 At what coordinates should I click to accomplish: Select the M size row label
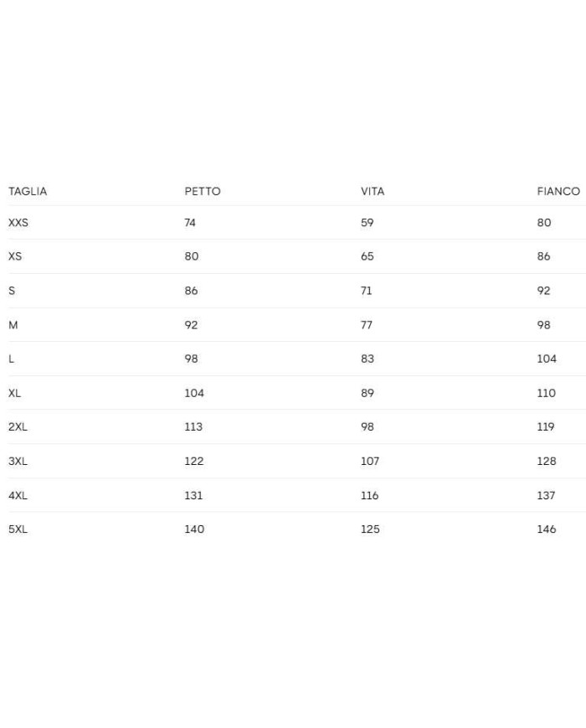point(13,325)
